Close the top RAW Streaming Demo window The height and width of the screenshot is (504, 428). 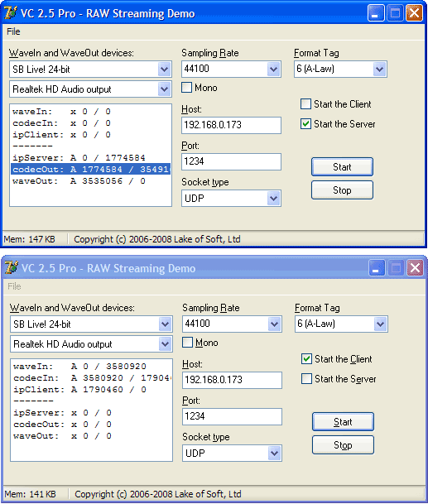pos(414,13)
